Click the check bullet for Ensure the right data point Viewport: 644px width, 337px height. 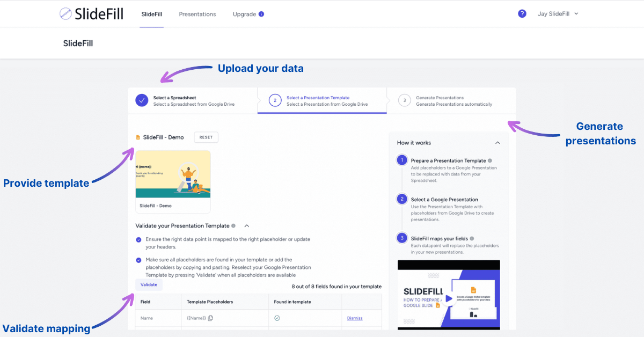[x=138, y=239]
